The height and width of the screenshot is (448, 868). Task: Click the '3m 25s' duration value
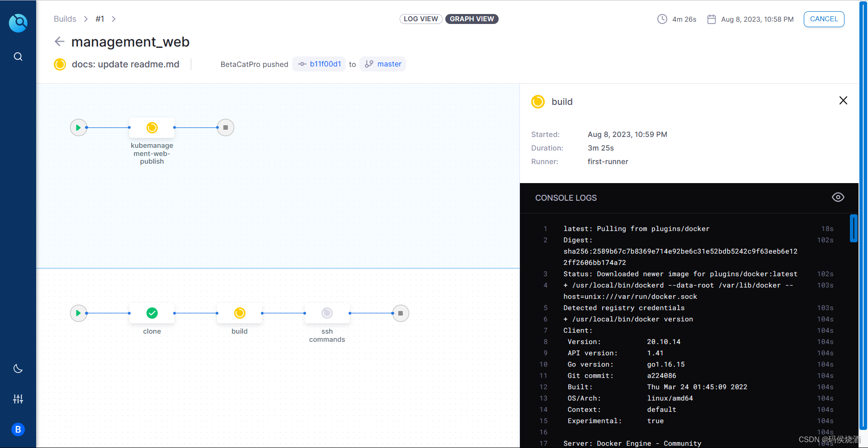[600, 148]
